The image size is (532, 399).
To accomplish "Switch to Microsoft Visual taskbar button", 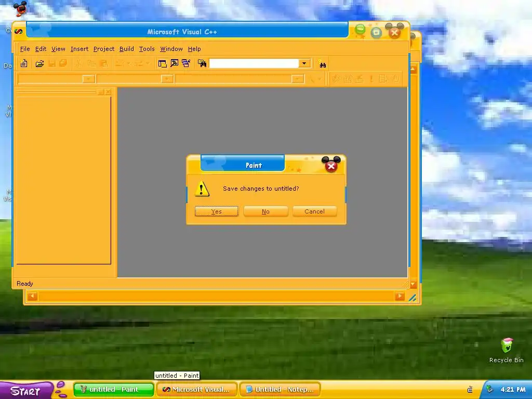I will [x=197, y=390].
